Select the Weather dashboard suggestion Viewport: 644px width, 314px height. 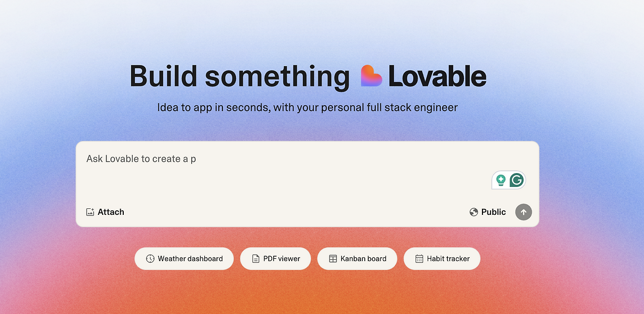pos(184,258)
